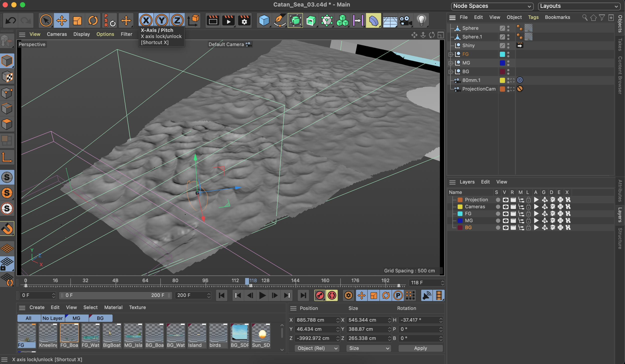Switch to the BG material layer tab
The width and height of the screenshot is (625, 364).
pos(100,318)
